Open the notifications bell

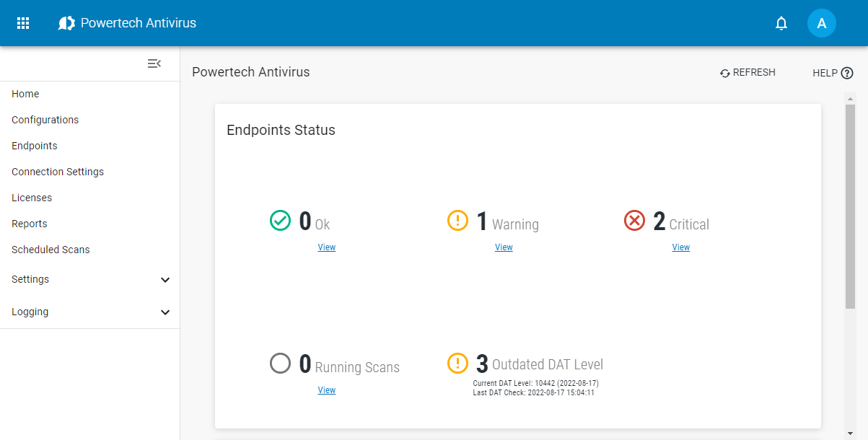[781, 23]
